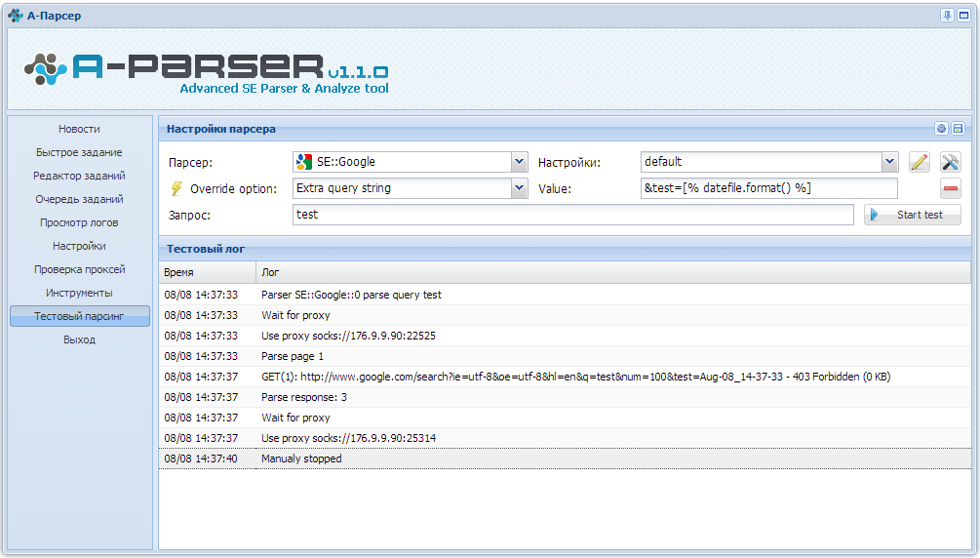Screen dimensions: 980x558
Task: Click the Настройки парсера panel title
Action: [220, 129]
